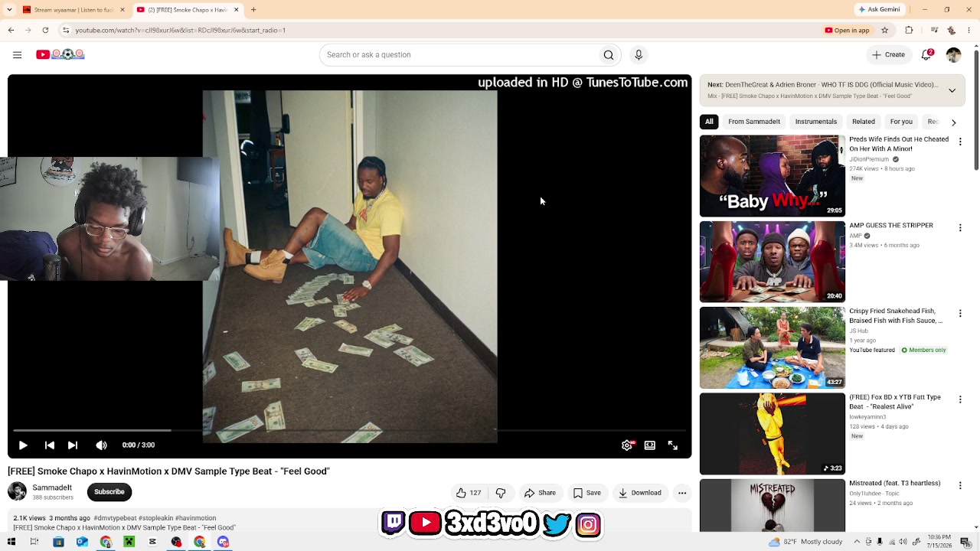Show more filter chips with right arrow
This screenshot has width=980, height=551.
tap(953, 122)
